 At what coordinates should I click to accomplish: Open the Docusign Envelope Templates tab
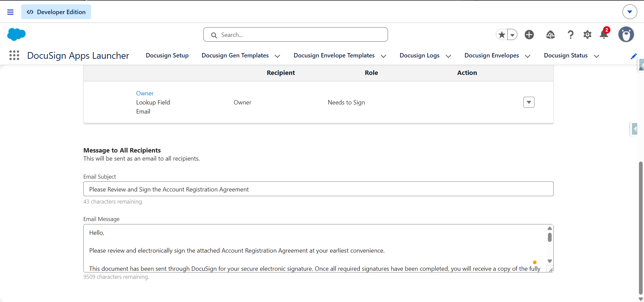click(x=334, y=55)
